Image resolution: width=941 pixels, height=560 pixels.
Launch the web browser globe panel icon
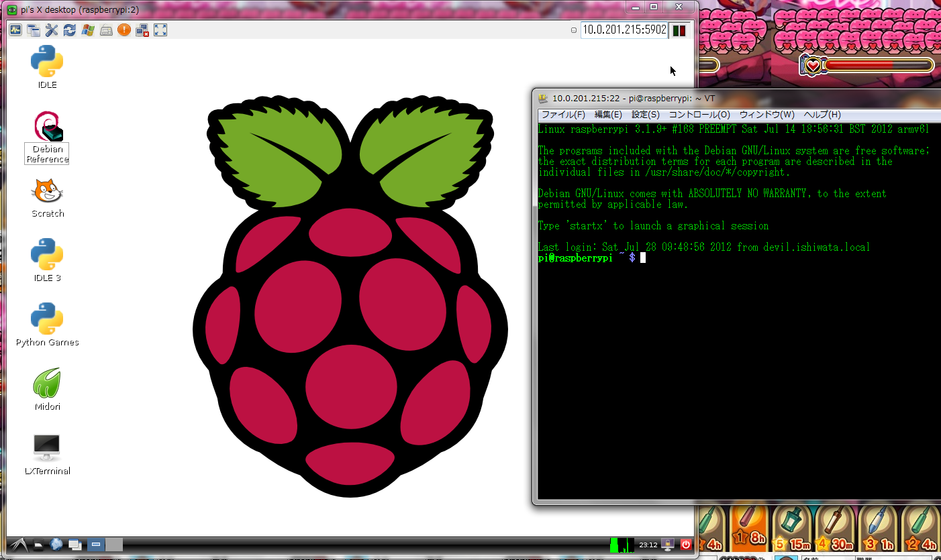tap(56, 545)
